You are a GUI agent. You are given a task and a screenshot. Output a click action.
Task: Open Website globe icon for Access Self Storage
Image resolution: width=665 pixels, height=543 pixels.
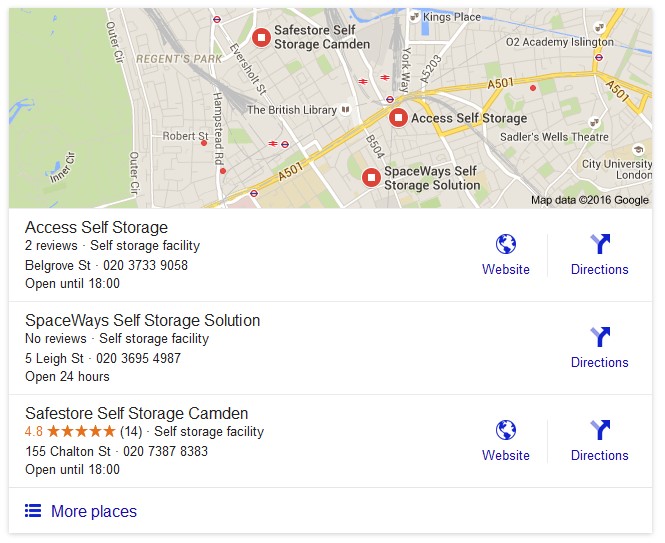click(506, 244)
